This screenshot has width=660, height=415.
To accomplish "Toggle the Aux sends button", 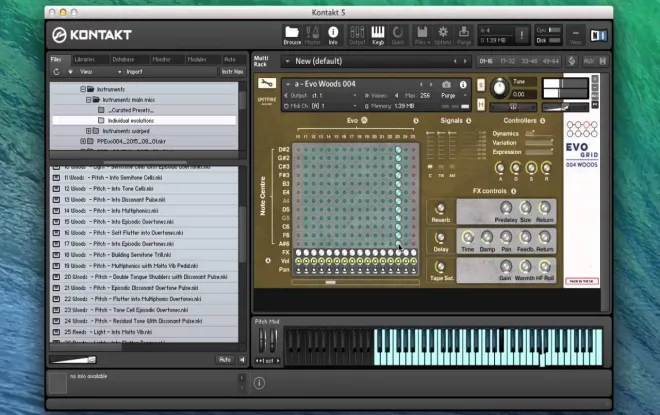I will pyautogui.click(x=588, y=61).
